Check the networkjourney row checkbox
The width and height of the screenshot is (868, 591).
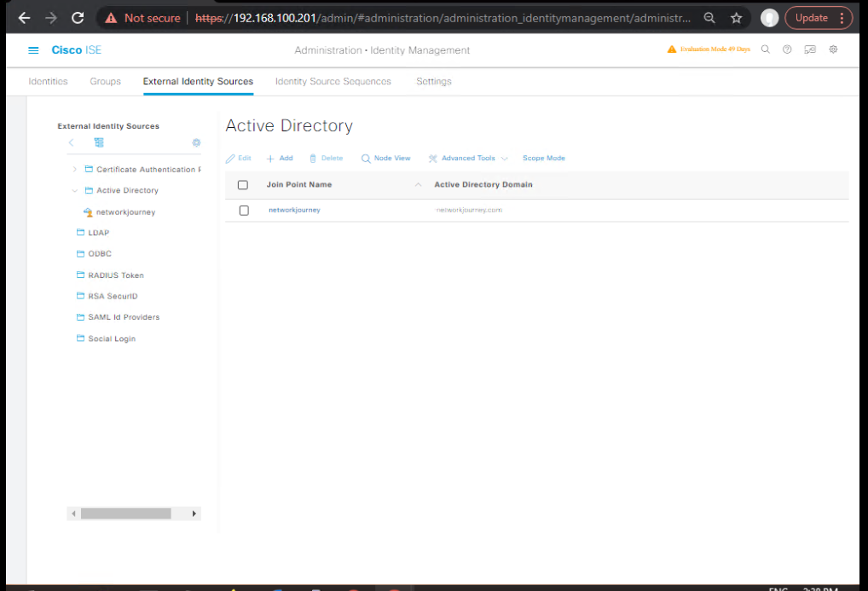click(x=244, y=211)
